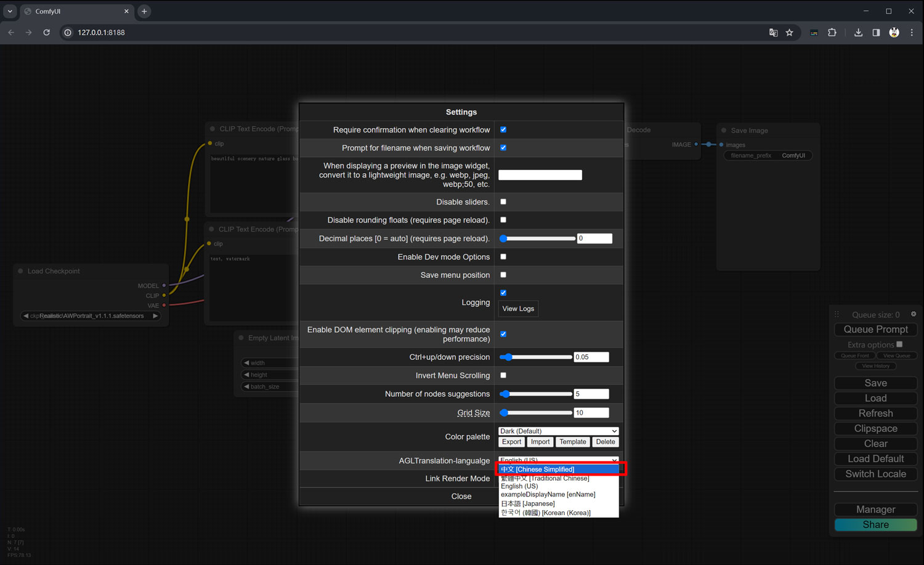This screenshot has height=565, width=924.
Task: Open the gear icon next to Queue size
Action: (x=914, y=314)
